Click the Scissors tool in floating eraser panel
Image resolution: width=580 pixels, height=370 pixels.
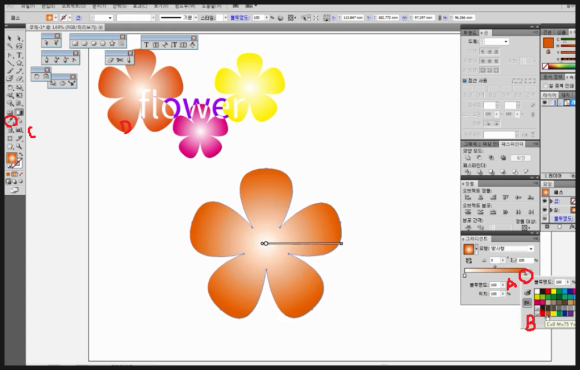pyautogui.click(x=119, y=60)
